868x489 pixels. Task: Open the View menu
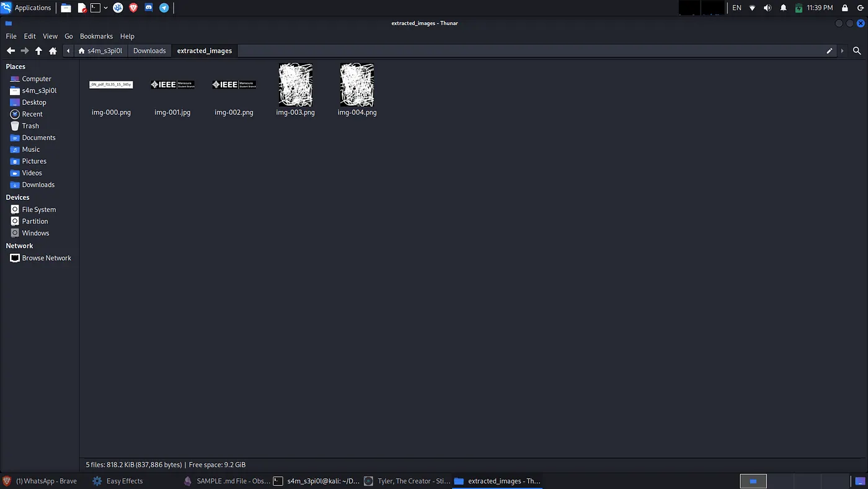pos(50,36)
